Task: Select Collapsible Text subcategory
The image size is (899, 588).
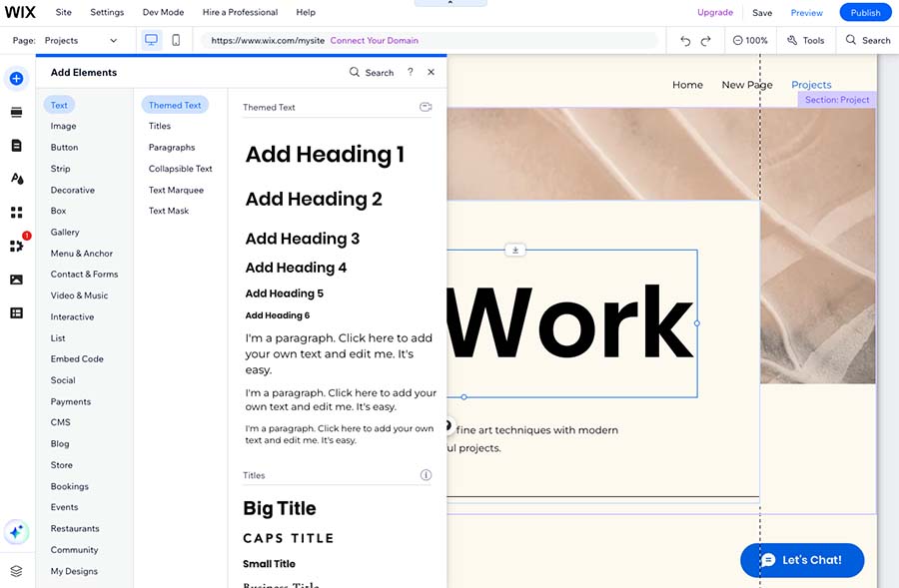Action: pyautogui.click(x=180, y=169)
